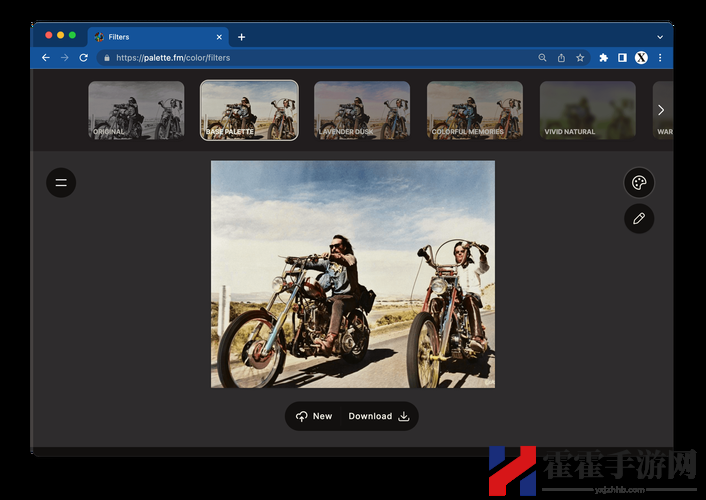706x500 pixels.
Task: Click the padlock site info icon
Action: pyautogui.click(x=107, y=58)
